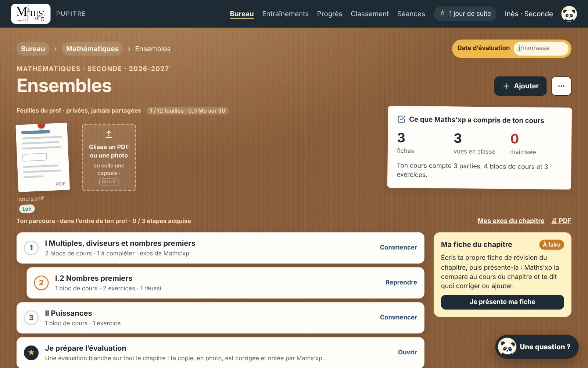This screenshot has width=588, height=368.
Task: Go to the Classement tab
Action: (370, 14)
